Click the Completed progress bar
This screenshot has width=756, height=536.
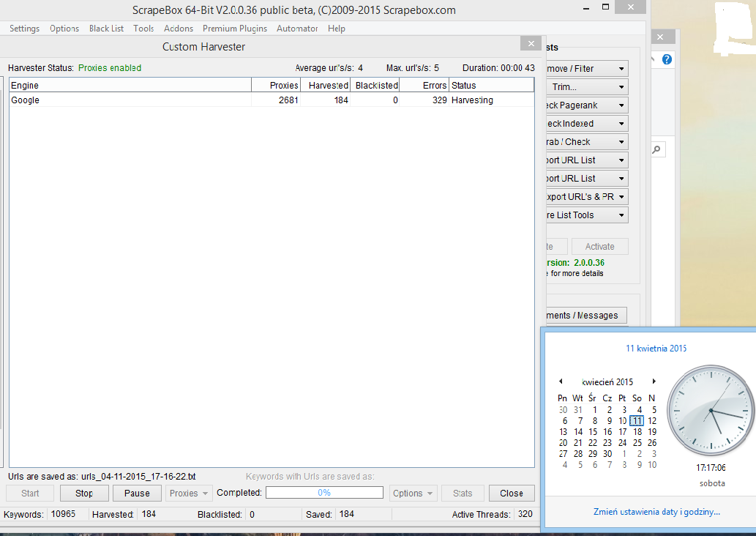[x=324, y=493]
